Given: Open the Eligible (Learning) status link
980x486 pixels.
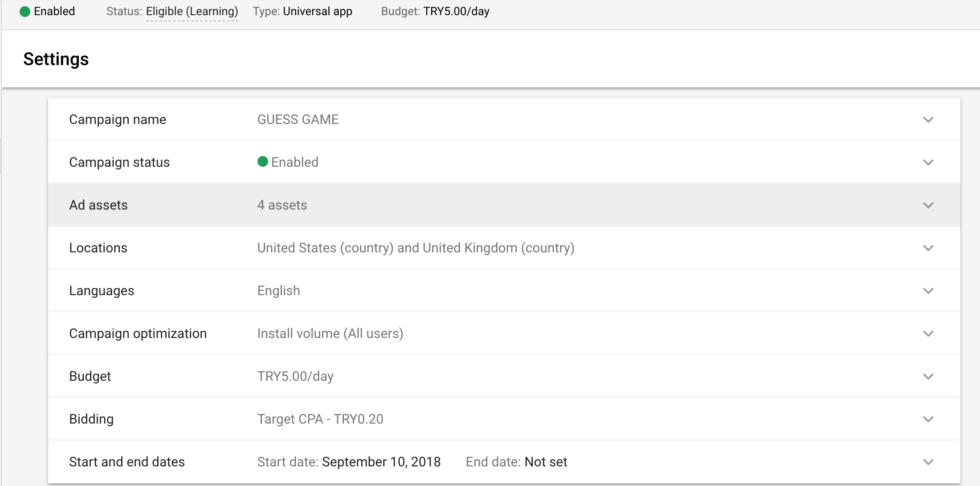Looking at the screenshot, I should click(192, 12).
